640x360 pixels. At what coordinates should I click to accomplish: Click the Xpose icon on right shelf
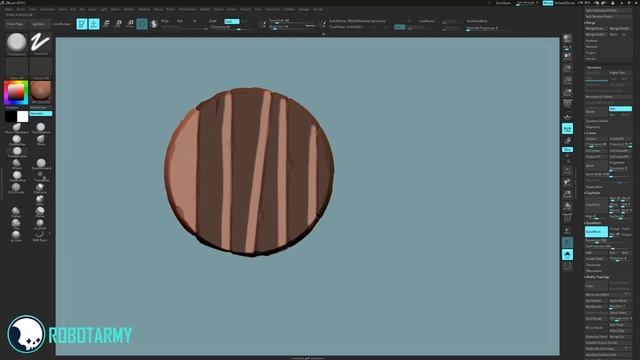click(567, 267)
